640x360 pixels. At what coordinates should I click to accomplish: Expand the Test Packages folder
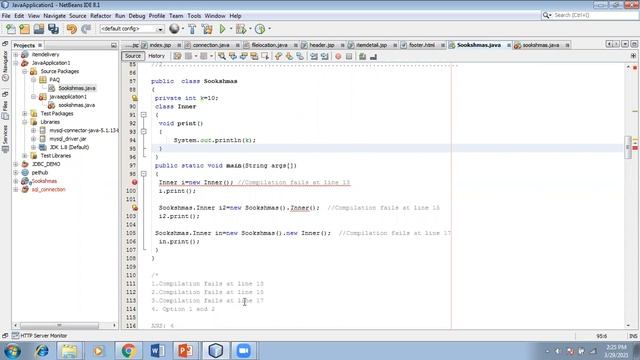pyautogui.click(x=25, y=113)
